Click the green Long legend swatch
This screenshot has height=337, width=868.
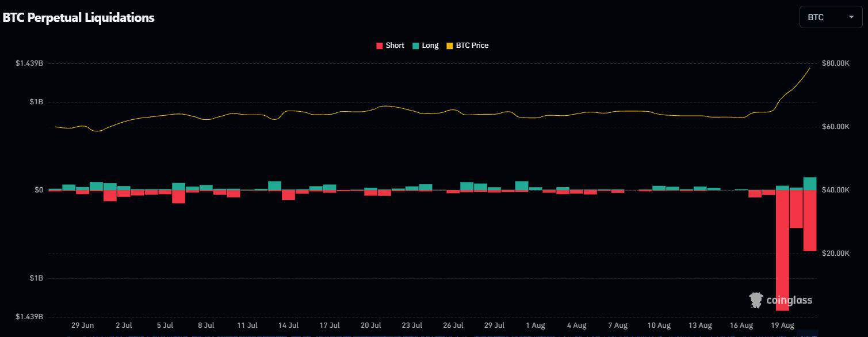coord(415,46)
